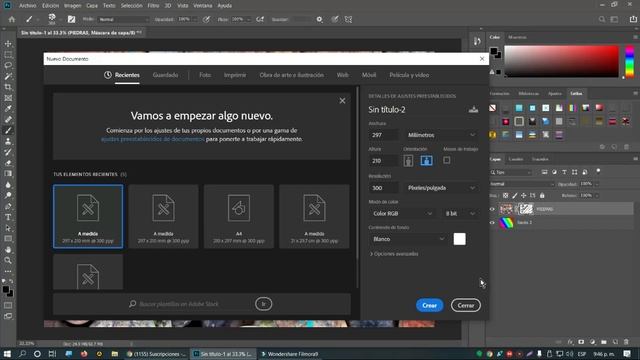The height and width of the screenshot is (360, 640).
Task: Click the Ir button beside Adobe Stock search
Action: pyautogui.click(x=263, y=304)
